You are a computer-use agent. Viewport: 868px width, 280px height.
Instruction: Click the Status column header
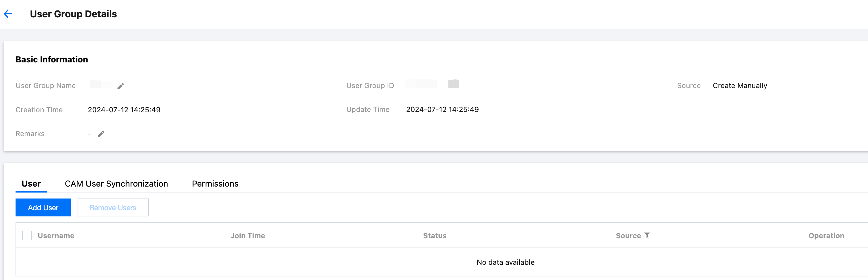point(435,236)
